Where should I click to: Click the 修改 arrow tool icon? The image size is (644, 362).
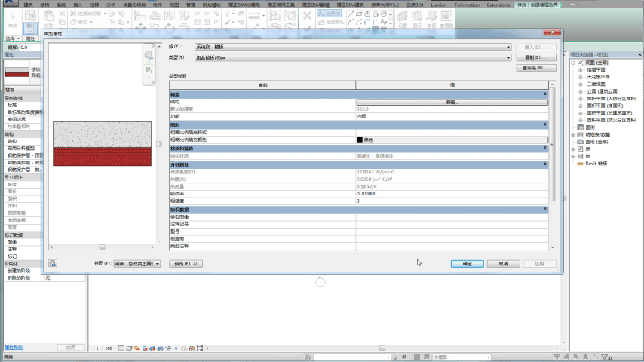point(13,17)
